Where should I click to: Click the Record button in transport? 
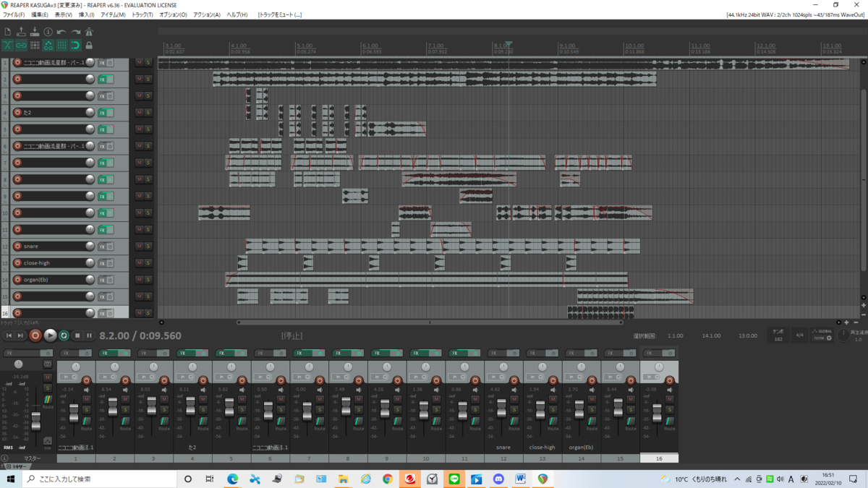point(35,335)
